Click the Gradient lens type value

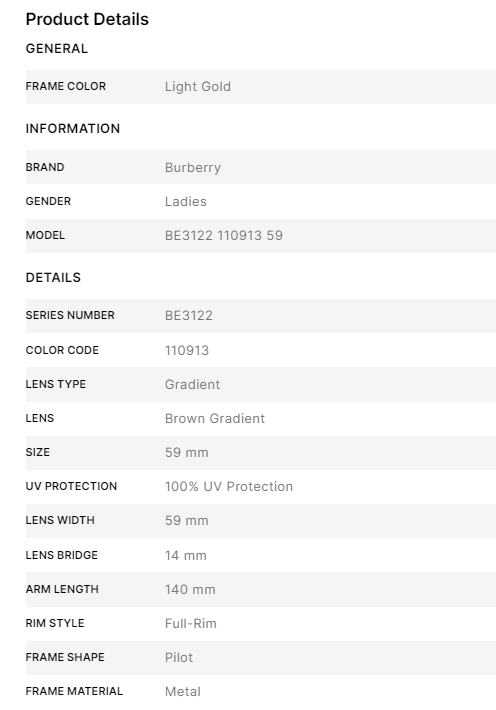[192, 384]
